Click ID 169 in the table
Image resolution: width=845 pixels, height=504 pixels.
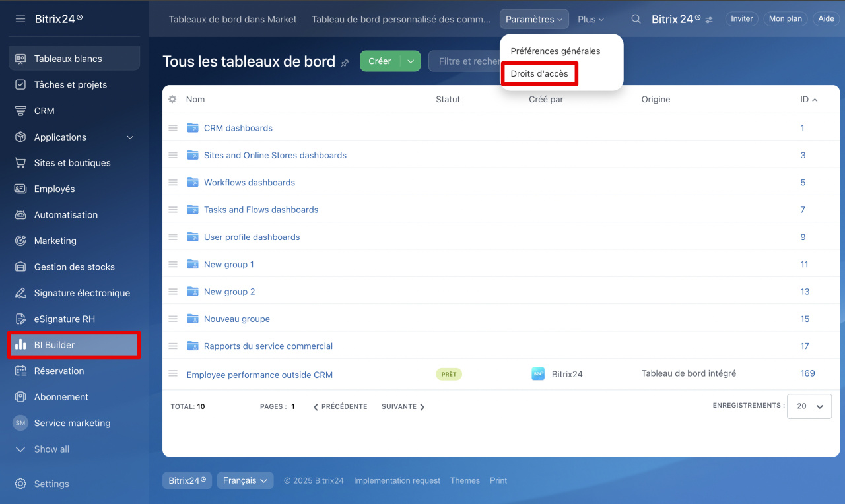[807, 373]
